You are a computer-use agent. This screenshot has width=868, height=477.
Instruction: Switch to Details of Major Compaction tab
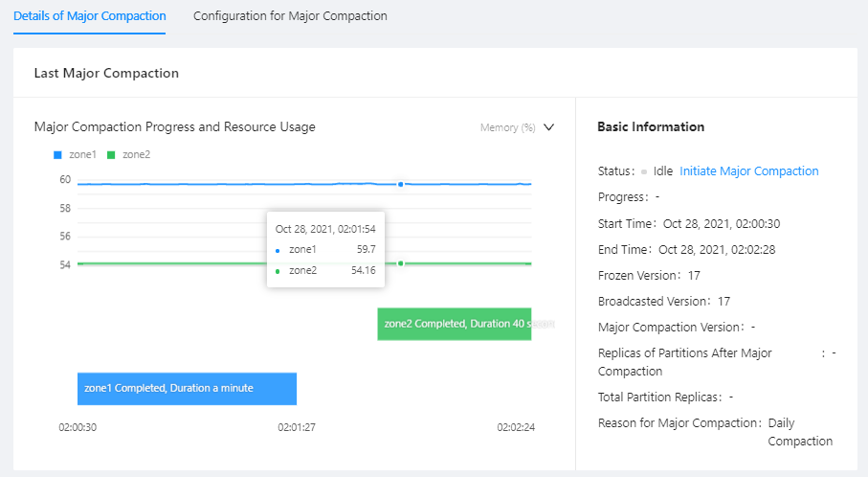pyautogui.click(x=90, y=16)
